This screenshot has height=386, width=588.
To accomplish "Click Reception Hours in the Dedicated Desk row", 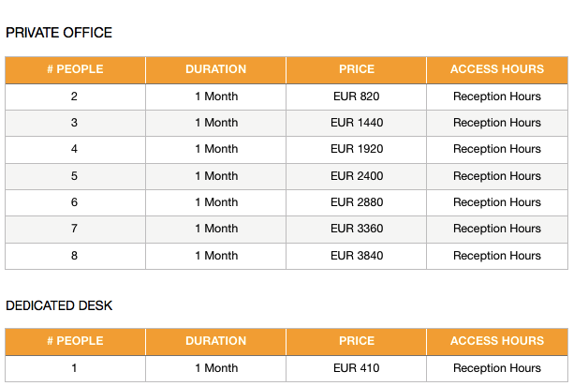I will click(x=497, y=368).
